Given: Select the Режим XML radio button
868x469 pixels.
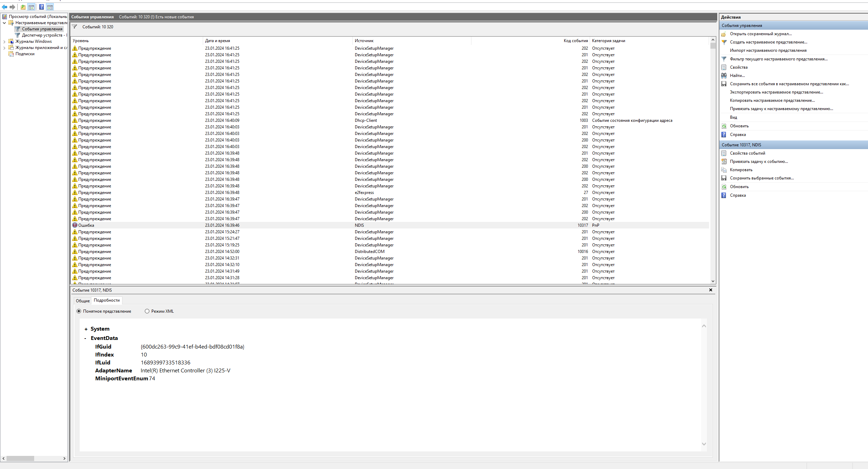Looking at the screenshot, I should tap(147, 311).
